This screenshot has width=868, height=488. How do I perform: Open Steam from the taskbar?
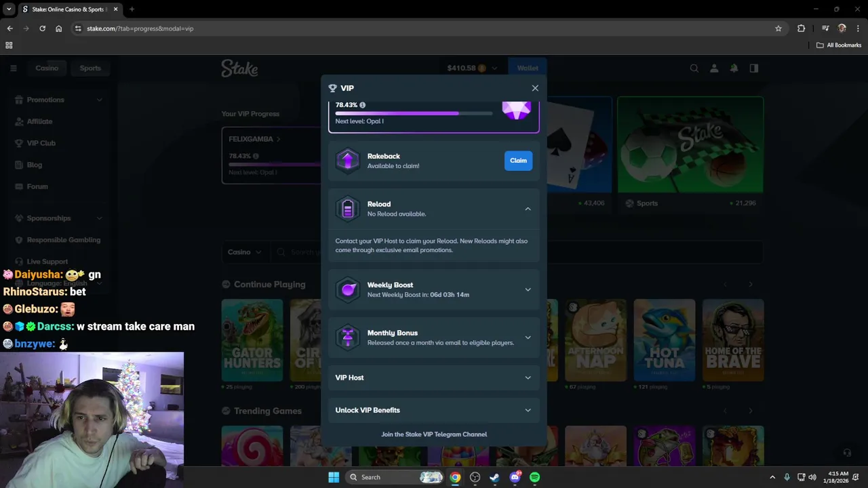pos(494,477)
